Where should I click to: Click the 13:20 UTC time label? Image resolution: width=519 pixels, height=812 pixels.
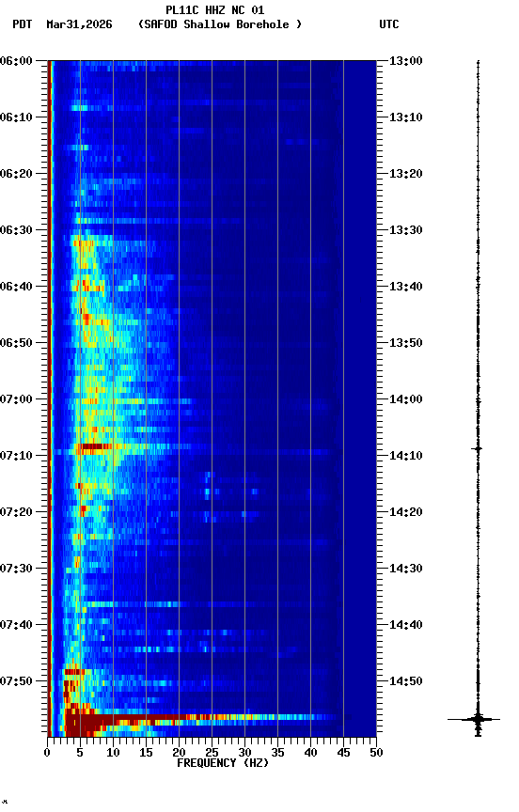406,174
